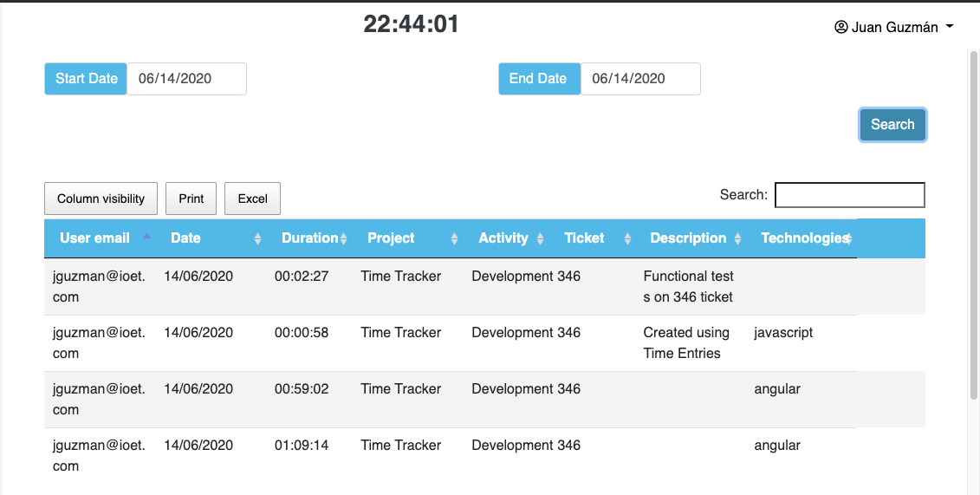Click the Start Date field showing 06/14/2020
The width and height of the screenshot is (980, 495).
(x=186, y=79)
